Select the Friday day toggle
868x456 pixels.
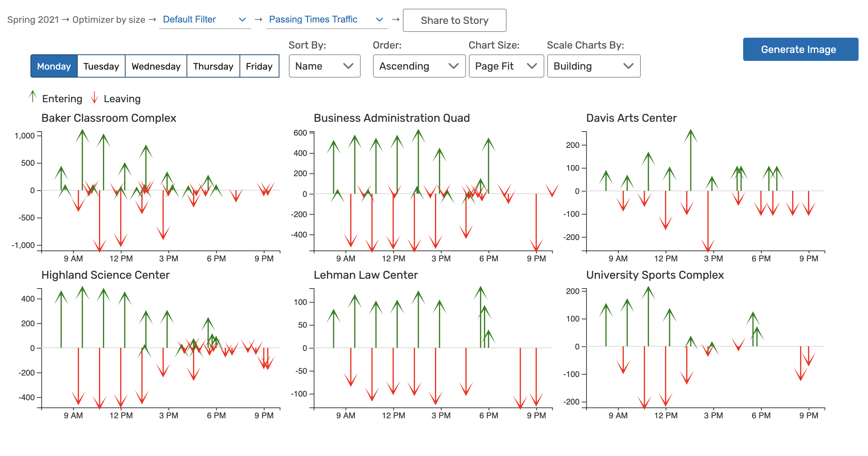pyautogui.click(x=259, y=66)
